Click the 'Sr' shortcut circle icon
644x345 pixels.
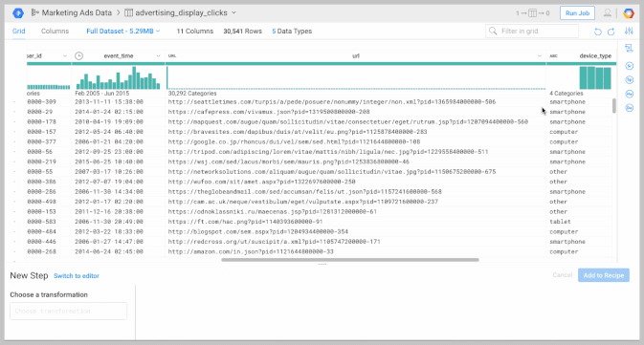click(630, 66)
